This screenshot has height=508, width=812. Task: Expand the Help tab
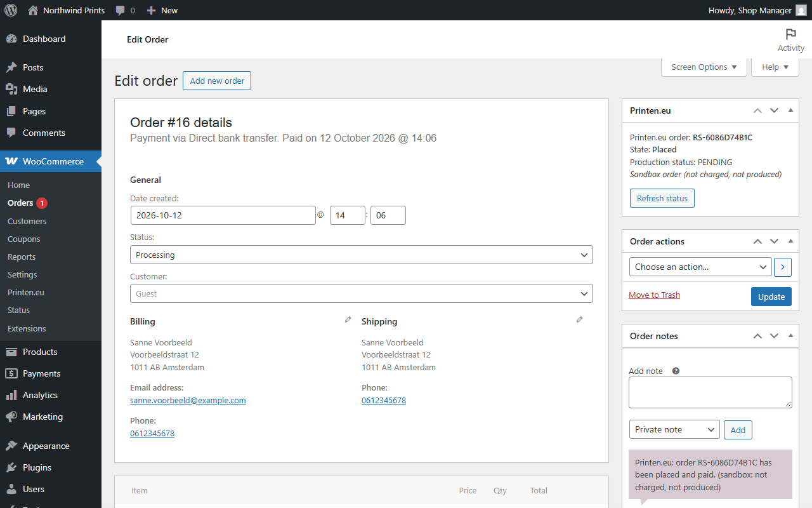click(775, 67)
